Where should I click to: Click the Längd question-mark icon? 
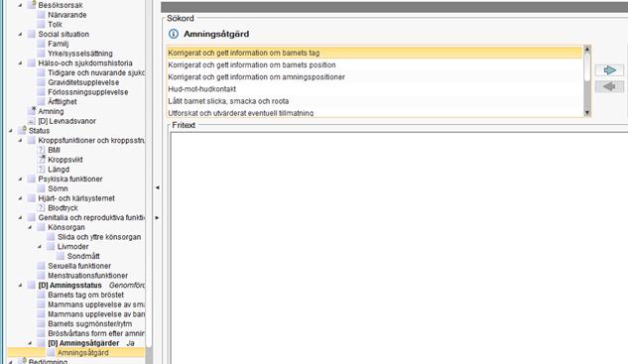click(41, 169)
